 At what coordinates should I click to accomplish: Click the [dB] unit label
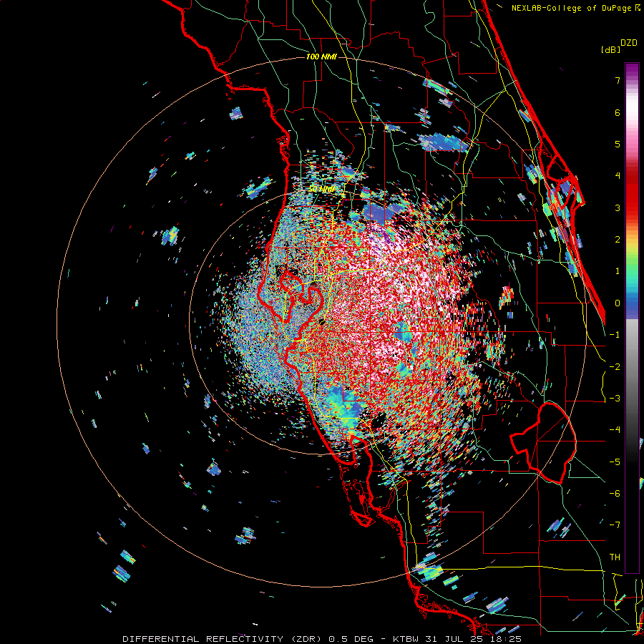point(610,49)
